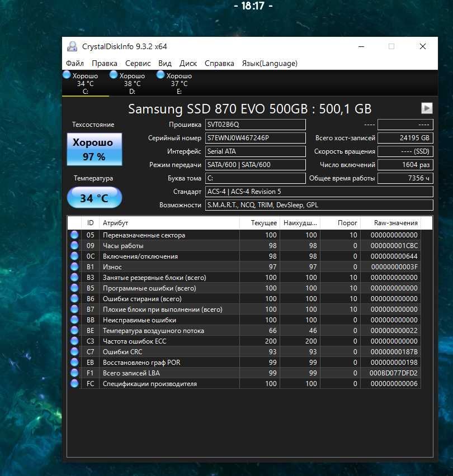The height and width of the screenshot is (476, 453).
Task: Click status icon of row B1 Износ
Action: pos(74,266)
